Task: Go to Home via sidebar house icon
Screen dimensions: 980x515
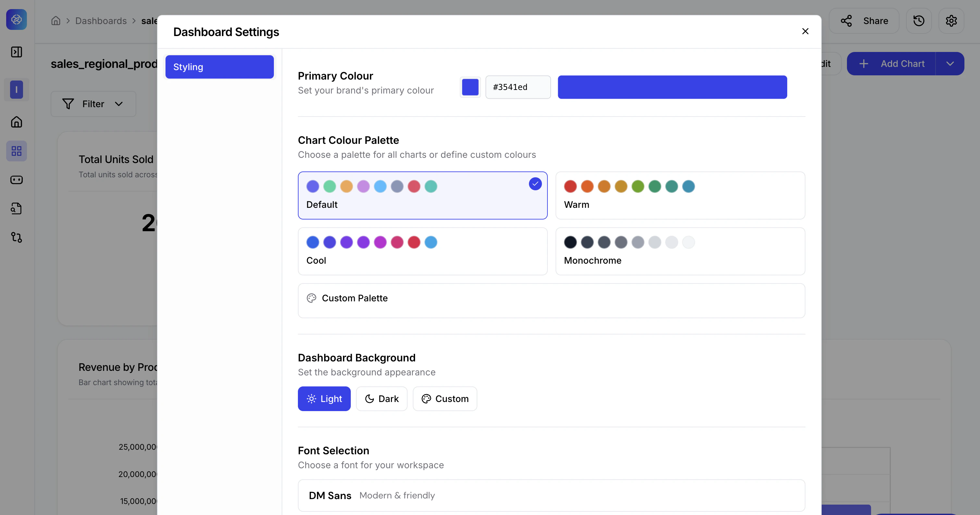Action: [16, 122]
